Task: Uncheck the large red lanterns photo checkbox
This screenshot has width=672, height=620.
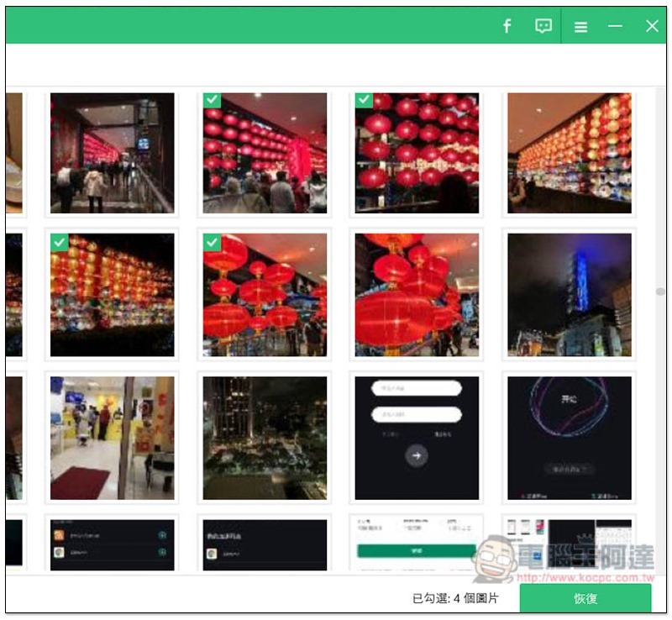Action: pyautogui.click(x=212, y=242)
